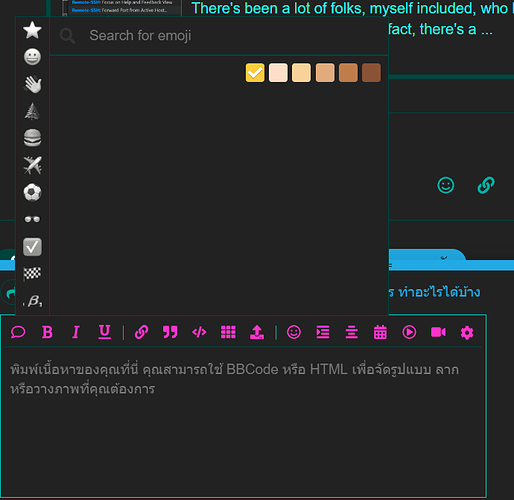Select the check mark symbols category
Screen dimensions: 514x500
pos(32,247)
